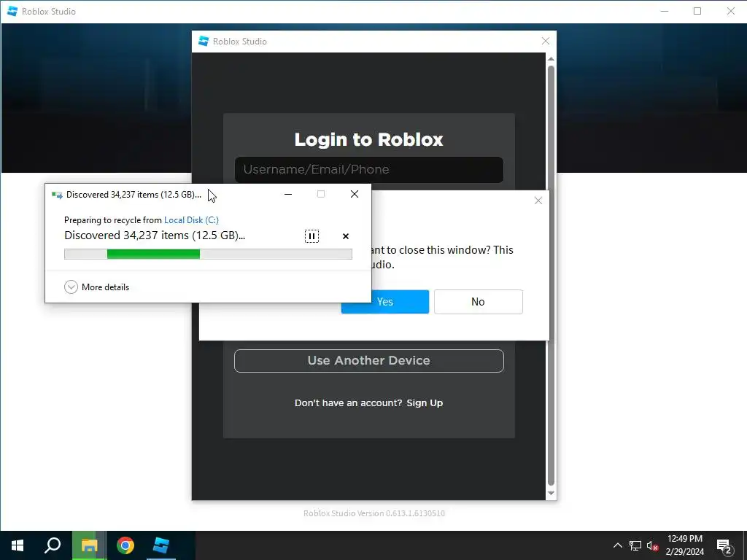Viewport: 747px width, 560px height.
Task: Click the Roblox Studio icon in main title bar
Action: tap(12, 11)
